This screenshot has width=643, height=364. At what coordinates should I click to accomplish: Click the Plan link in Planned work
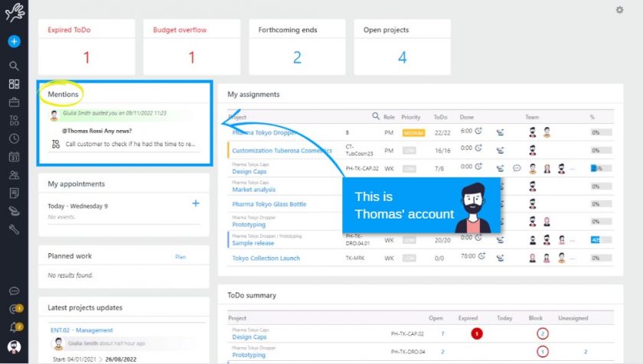(181, 257)
